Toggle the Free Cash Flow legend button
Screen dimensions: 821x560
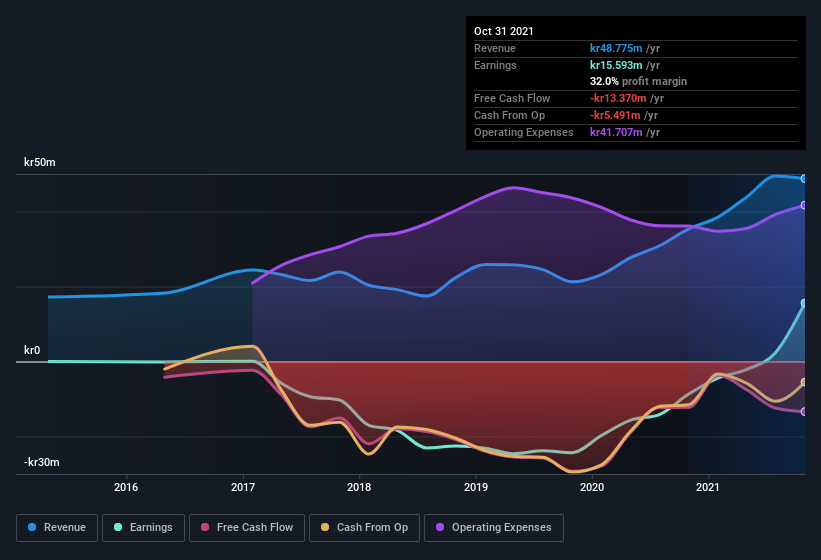(247, 528)
